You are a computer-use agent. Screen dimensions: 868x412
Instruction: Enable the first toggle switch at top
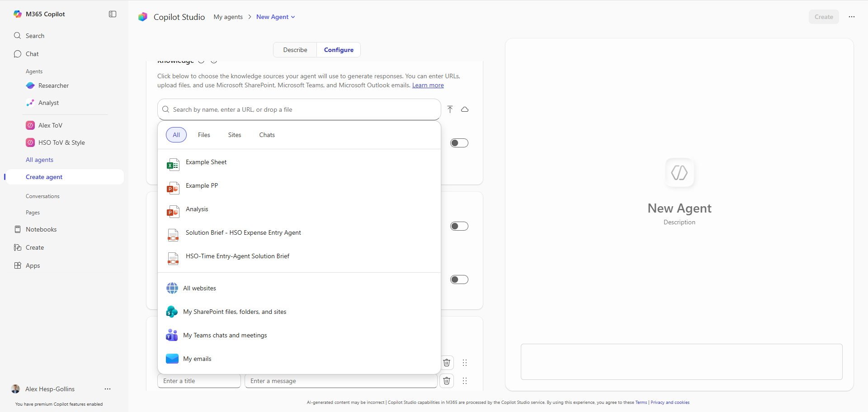[459, 143]
